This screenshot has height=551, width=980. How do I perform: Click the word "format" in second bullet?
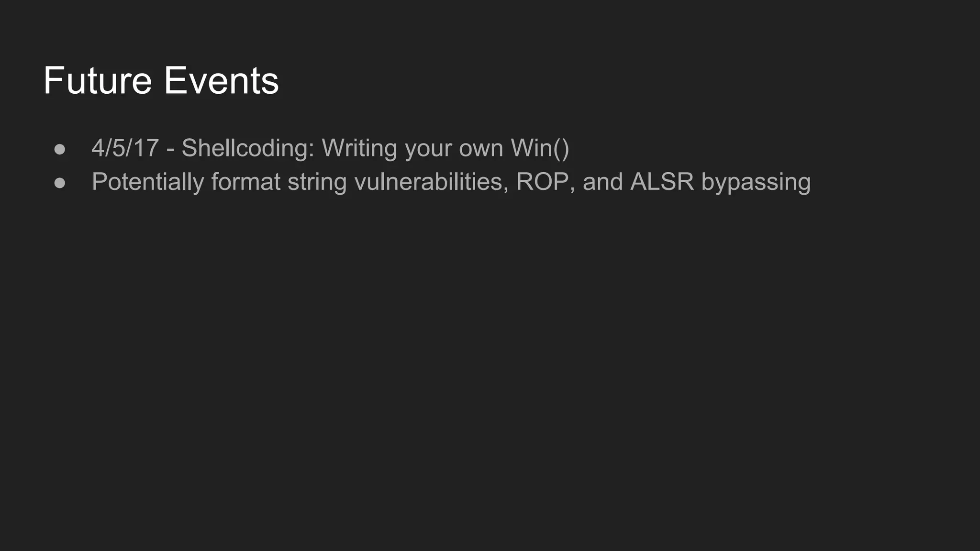(245, 182)
